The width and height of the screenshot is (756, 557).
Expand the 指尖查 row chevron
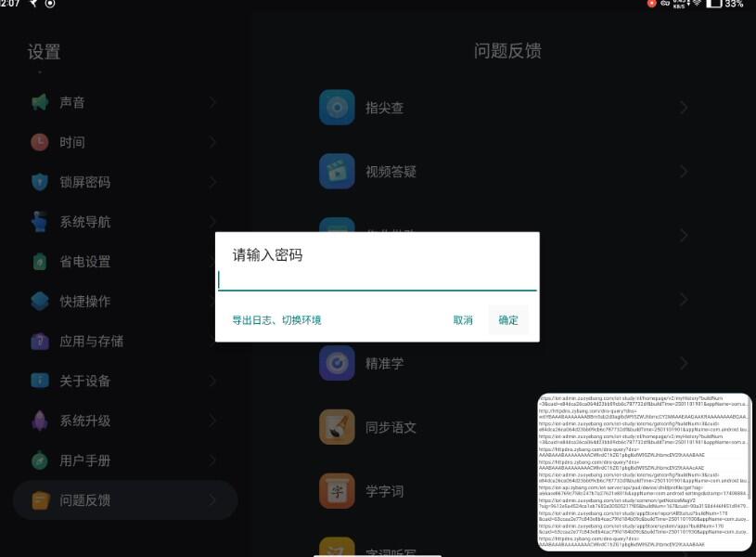[x=684, y=107]
